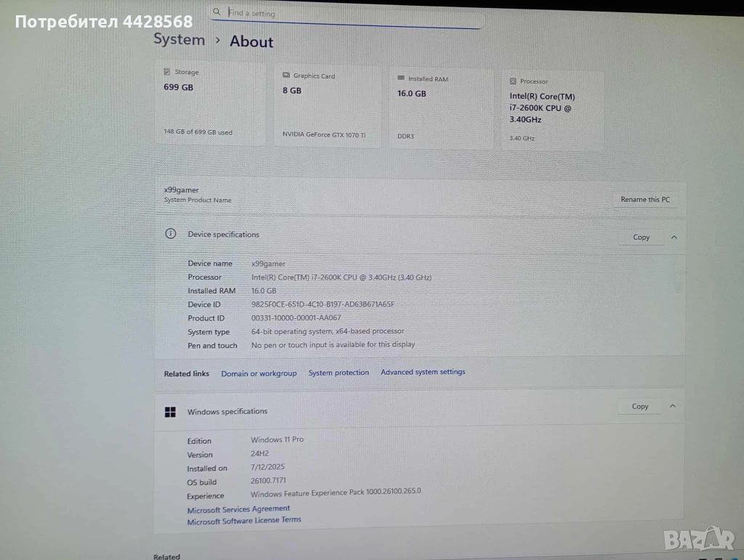The width and height of the screenshot is (744, 560).
Task: Go back to System breadcrumb
Action: [179, 39]
